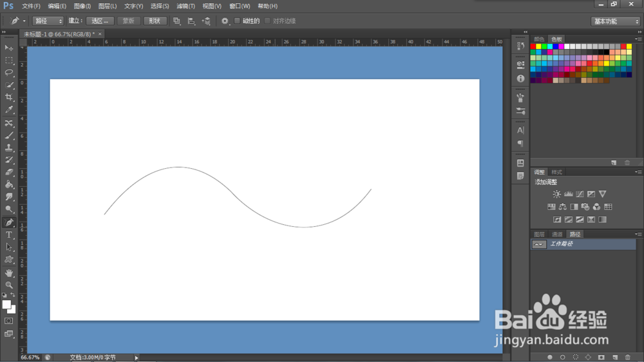This screenshot has width=644, height=362.
Task: Expand the status bar info arrow
Action: [x=137, y=358]
